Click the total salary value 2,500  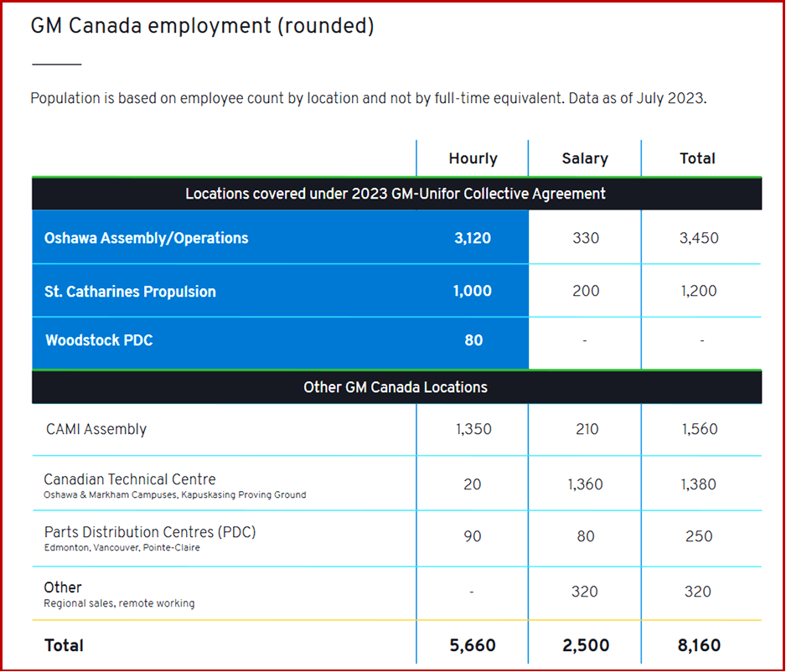coord(585,645)
